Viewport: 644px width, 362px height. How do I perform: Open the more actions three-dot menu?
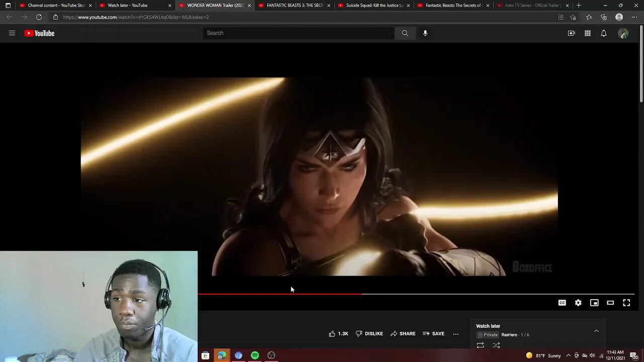[456, 334]
